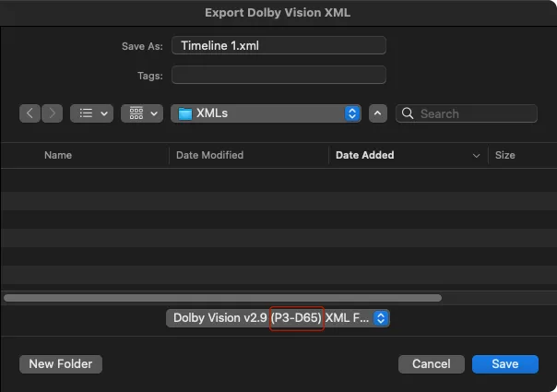Save the Dolby Vision XML file

click(505, 364)
